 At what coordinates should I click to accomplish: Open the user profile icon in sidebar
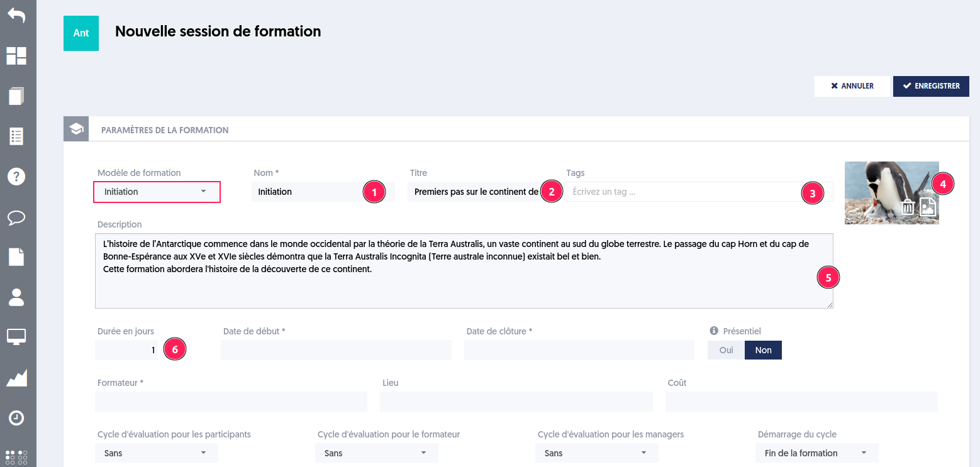(x=16, y=297)
